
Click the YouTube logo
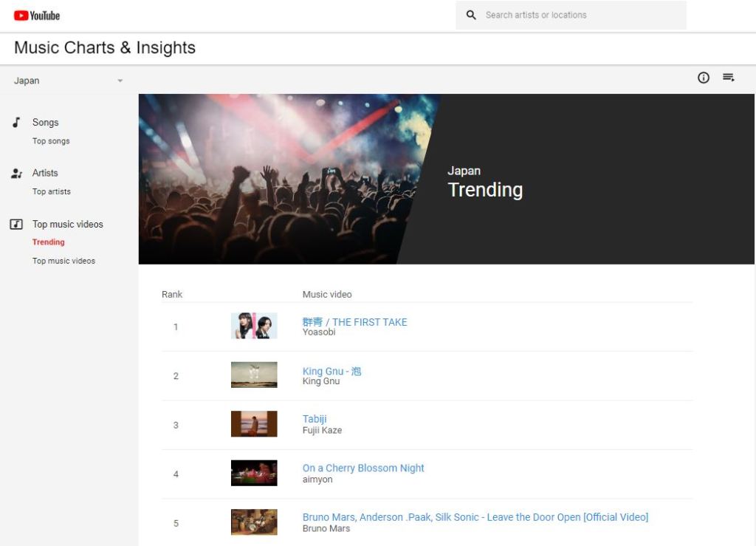pyautogui.click(x=37, y=16)
